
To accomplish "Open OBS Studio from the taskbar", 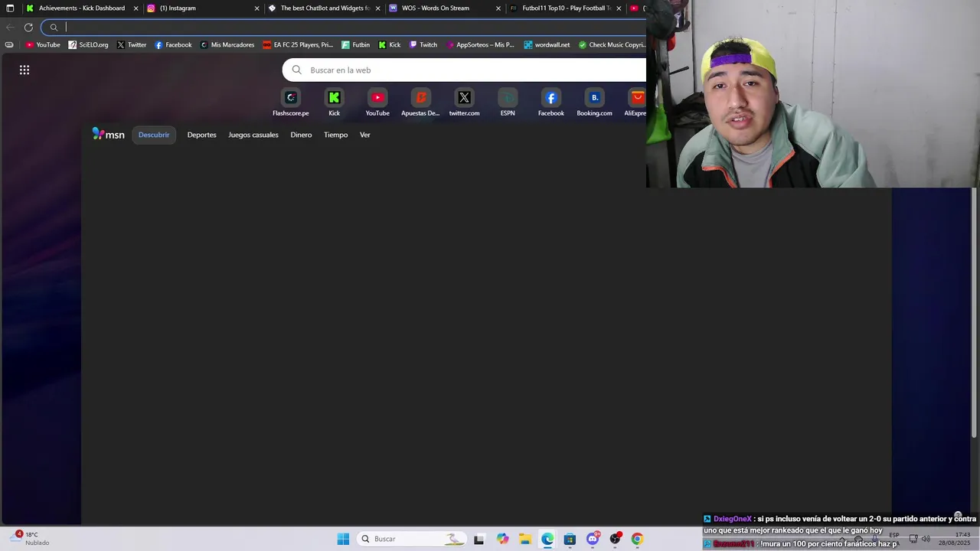I will (615, 539).
